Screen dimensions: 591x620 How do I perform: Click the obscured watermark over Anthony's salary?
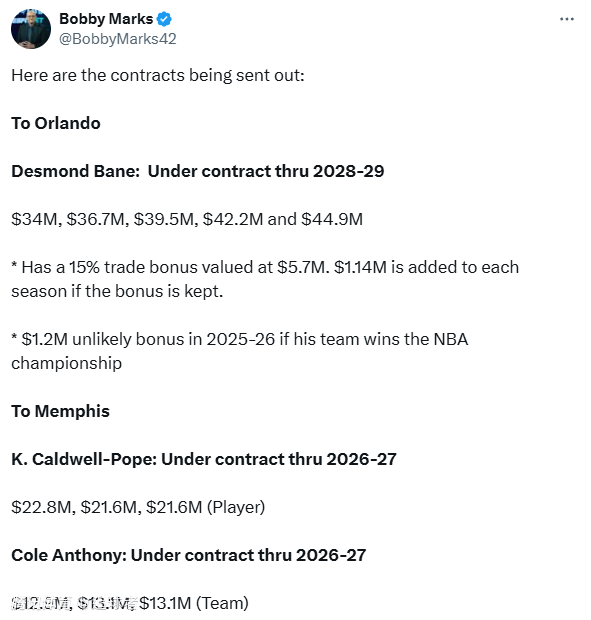[x=74, y=604]
